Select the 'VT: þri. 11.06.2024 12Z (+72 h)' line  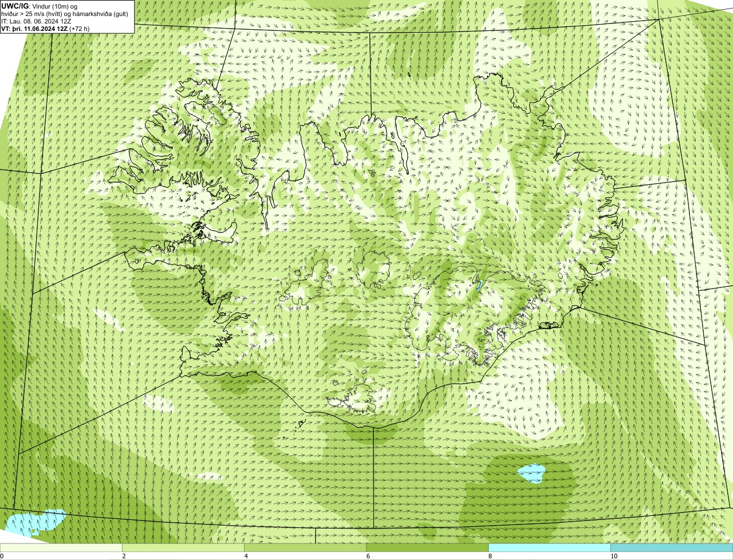point(45,28)
